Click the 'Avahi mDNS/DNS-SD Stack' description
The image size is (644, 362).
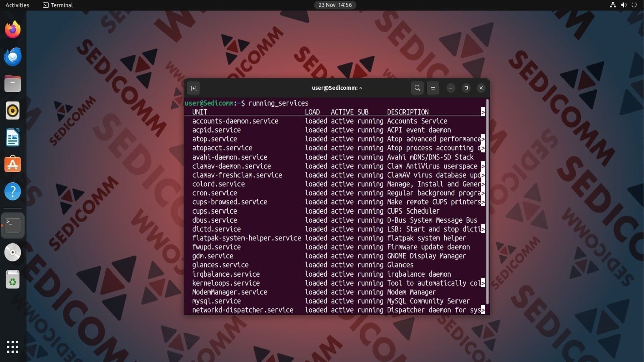(430, 157)
